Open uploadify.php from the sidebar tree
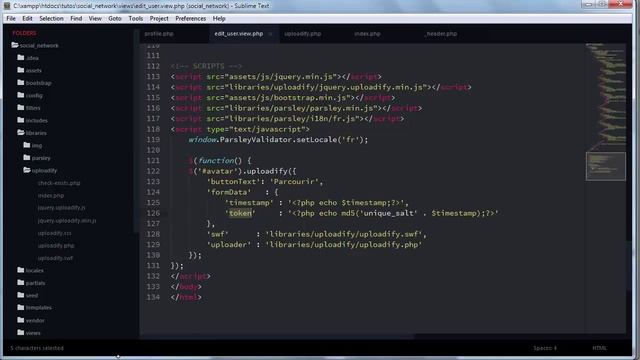The image size is (640, 360). 56,246
